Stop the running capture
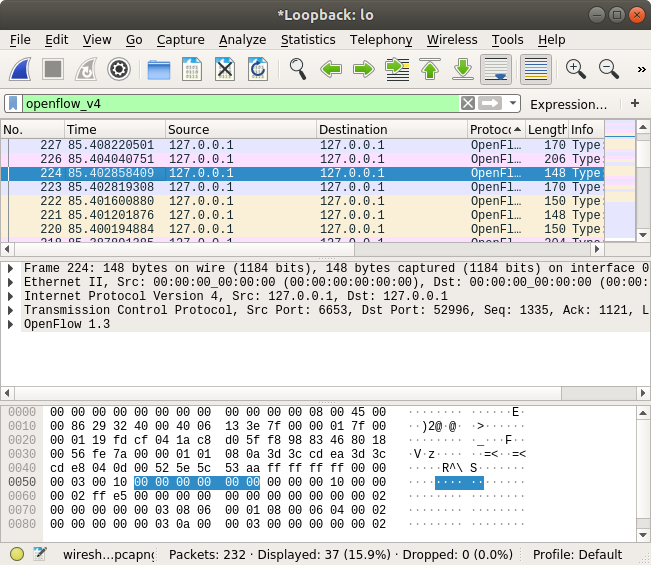 pyautogui.click(x=53, y=69)
